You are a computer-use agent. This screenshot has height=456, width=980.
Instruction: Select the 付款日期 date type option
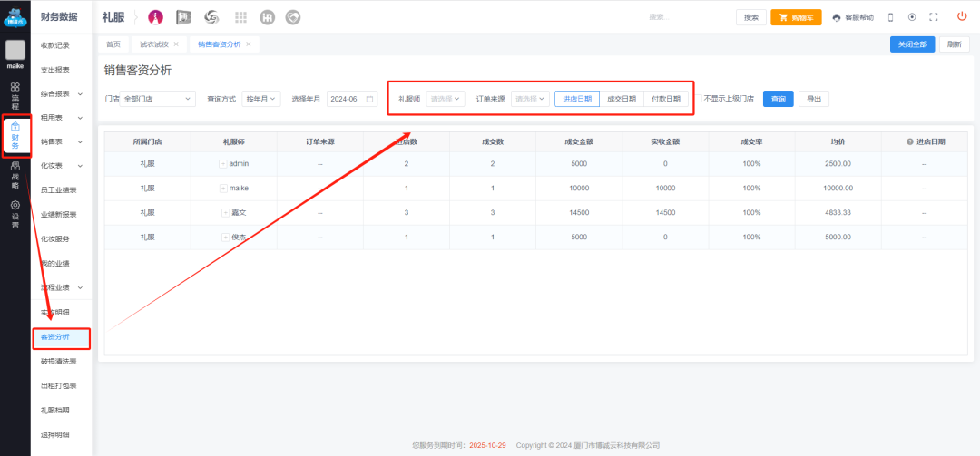pyautogui.click(x=666, y=99)
